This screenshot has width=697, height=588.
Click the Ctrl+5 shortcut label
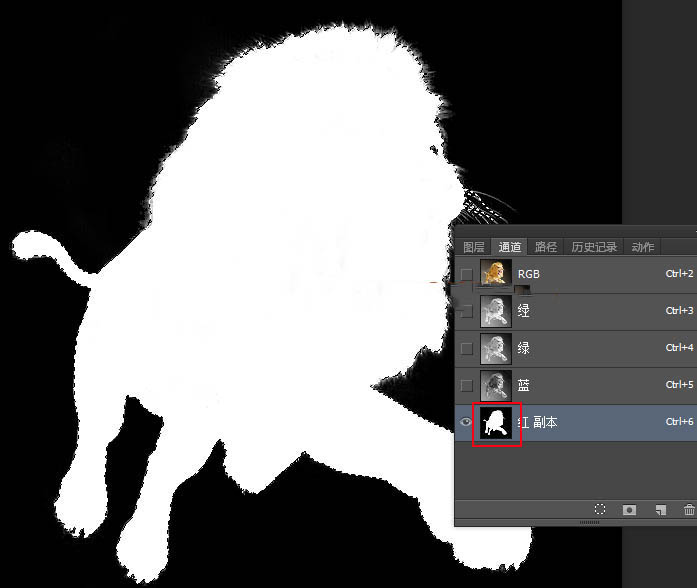679,384
